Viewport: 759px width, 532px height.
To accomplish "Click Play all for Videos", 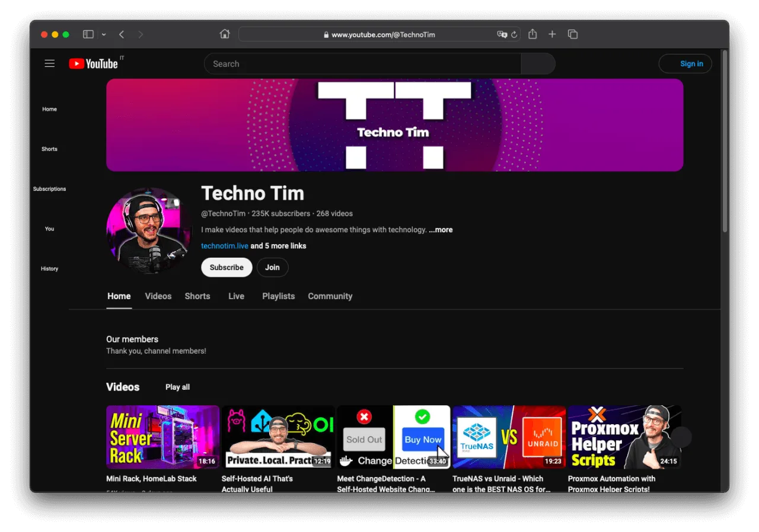I will click(x=178, y=387).
